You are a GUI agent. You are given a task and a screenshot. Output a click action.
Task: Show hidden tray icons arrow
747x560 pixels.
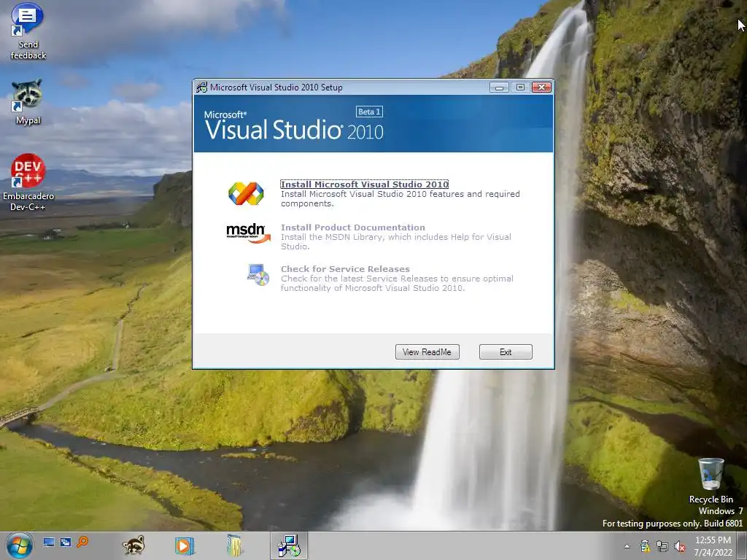[627, 546]
